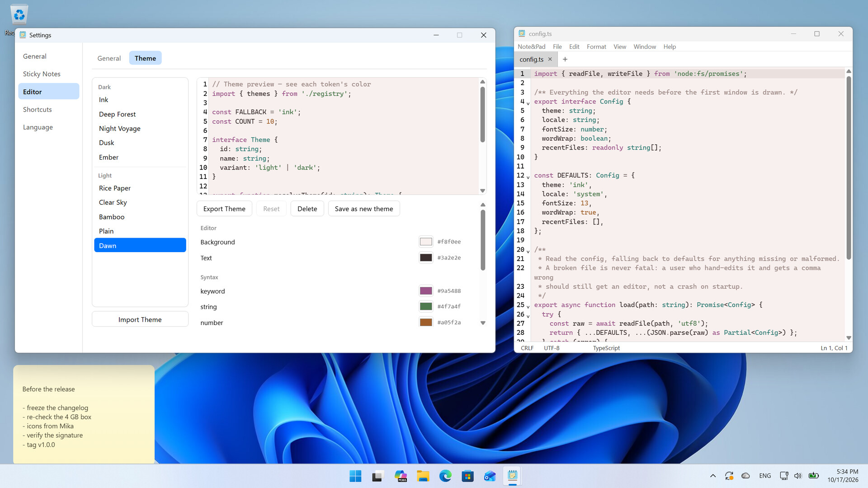Open the Window menu
868x488 pixels.
coord(645,47)
